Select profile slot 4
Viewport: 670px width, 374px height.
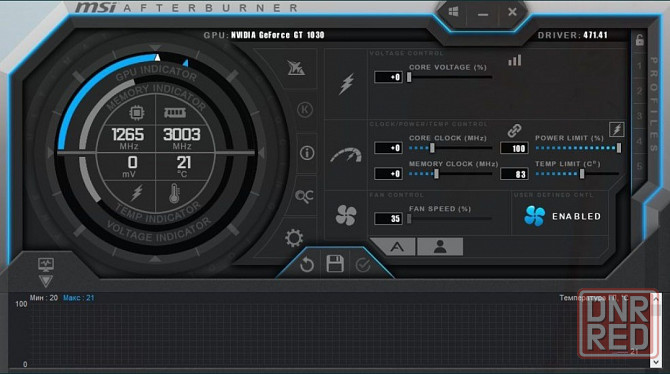point(639,141)
